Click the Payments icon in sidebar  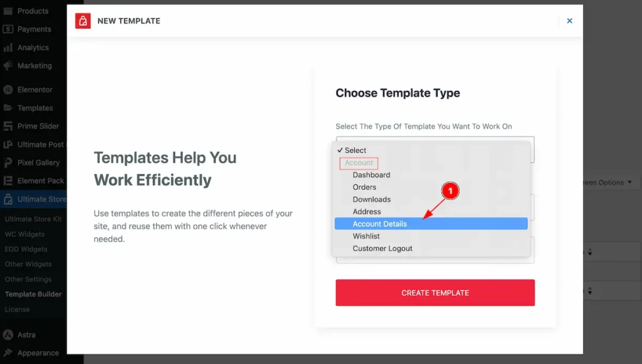pyautogui.click(x=8, y=29)
